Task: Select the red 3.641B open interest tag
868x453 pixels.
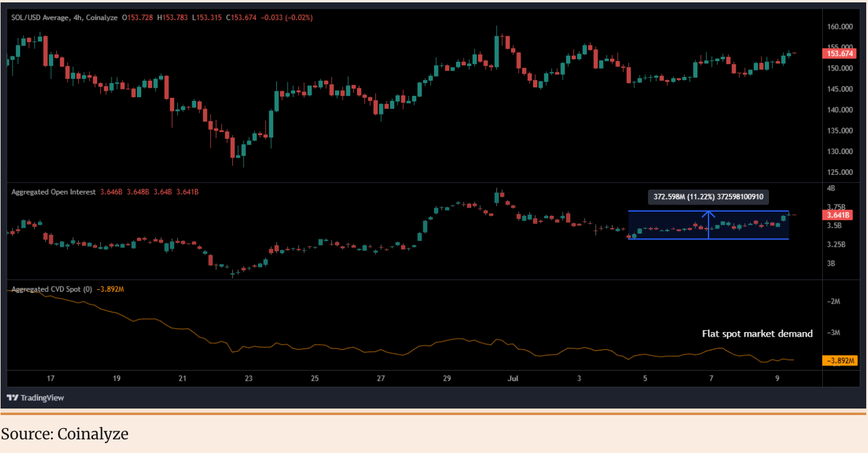Action: pyautogui.click(x=840, y=215)
